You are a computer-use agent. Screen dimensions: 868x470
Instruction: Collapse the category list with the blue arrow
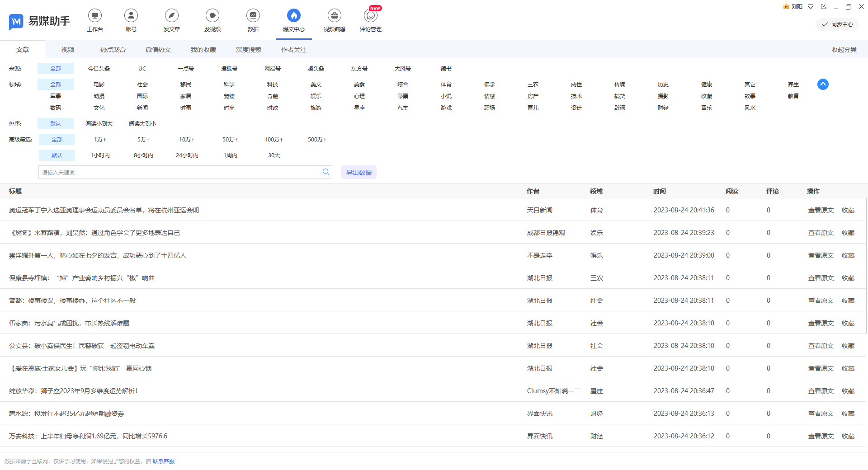coord(823,85)
